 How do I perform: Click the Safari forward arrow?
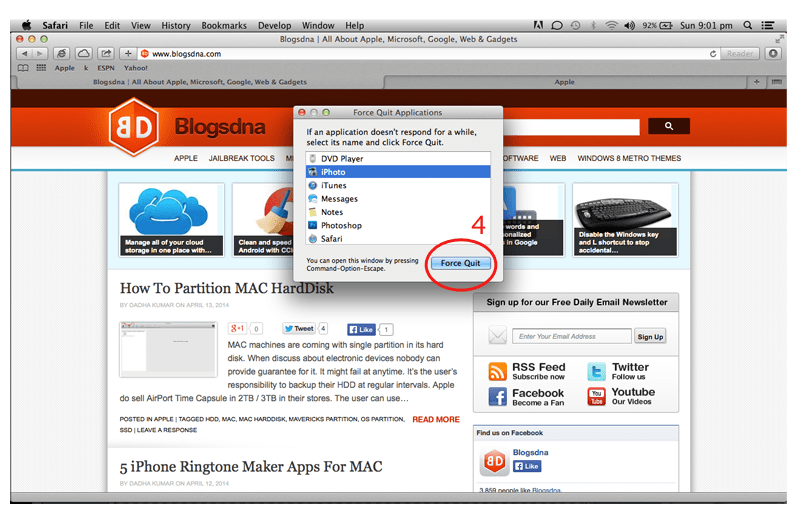click(x=39, y=54)
